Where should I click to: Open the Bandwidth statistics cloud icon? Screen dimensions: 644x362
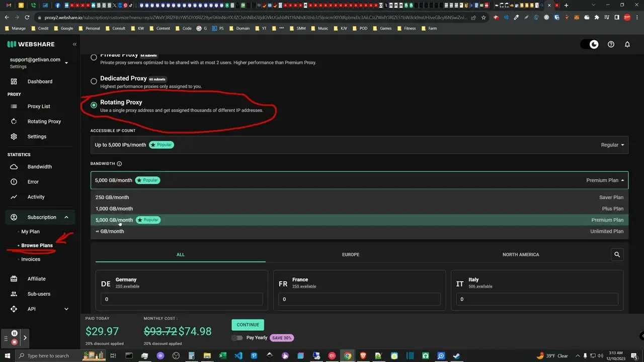(x=14, y=167)
